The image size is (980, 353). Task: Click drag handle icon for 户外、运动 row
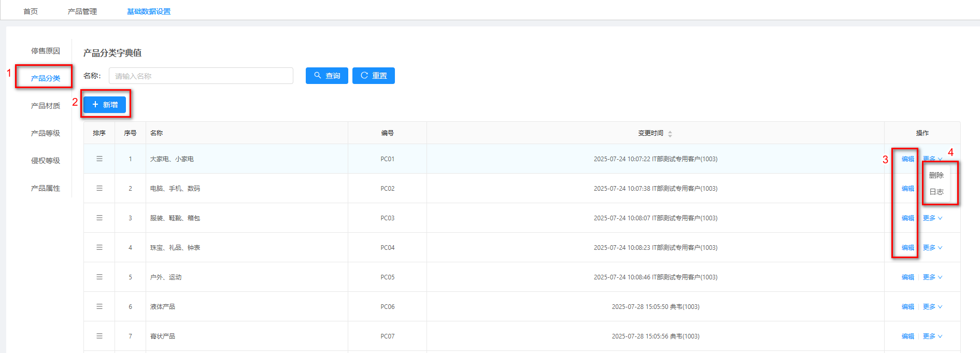pos(99,277)
